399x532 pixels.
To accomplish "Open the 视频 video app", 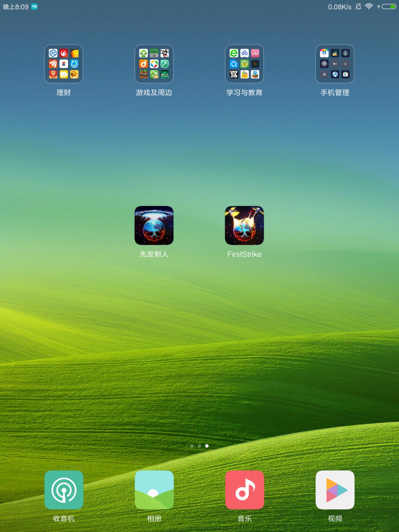I will click(335, 490).
